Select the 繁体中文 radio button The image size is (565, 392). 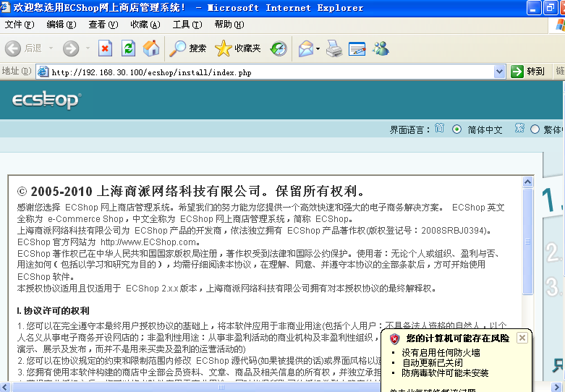pyautogui.click(x=535, y=129)
